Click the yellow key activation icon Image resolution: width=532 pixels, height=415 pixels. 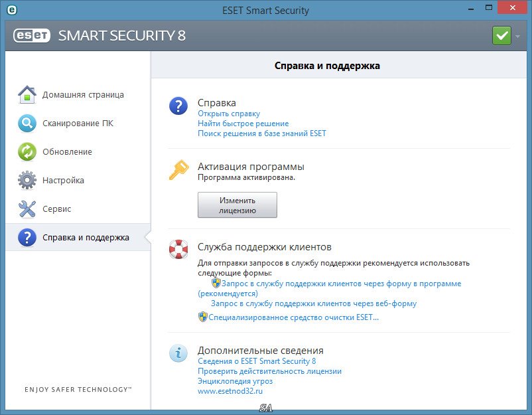[x=179, y=169]
